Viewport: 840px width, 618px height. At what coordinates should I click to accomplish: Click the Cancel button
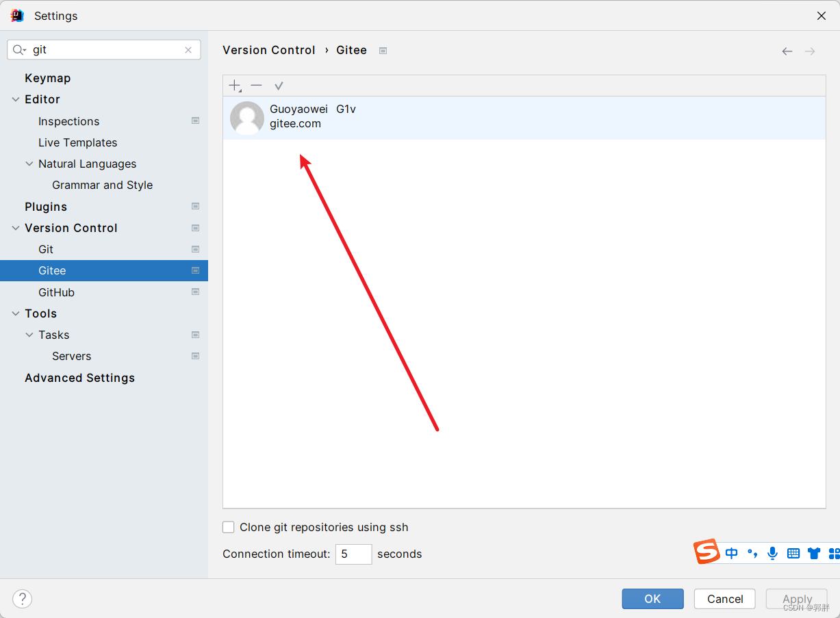(725, 599)
